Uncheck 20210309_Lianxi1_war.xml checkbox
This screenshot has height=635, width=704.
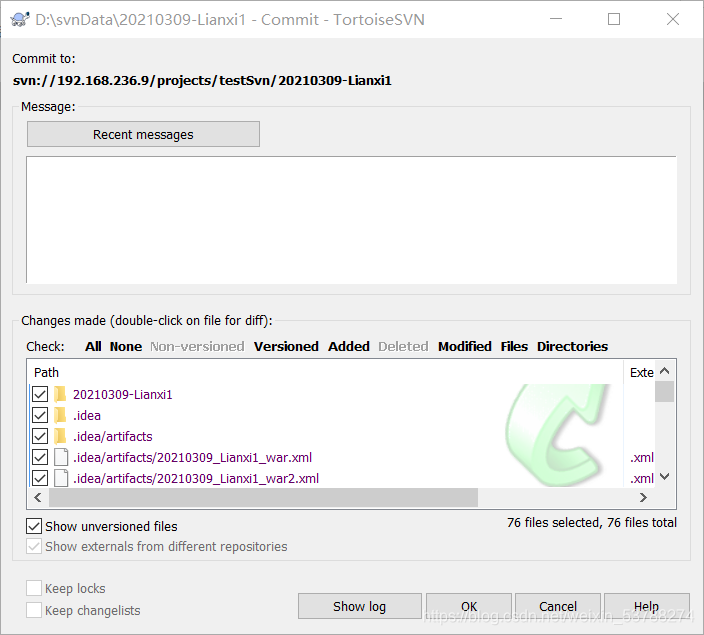pyautogui.click(x=40, y=457)
